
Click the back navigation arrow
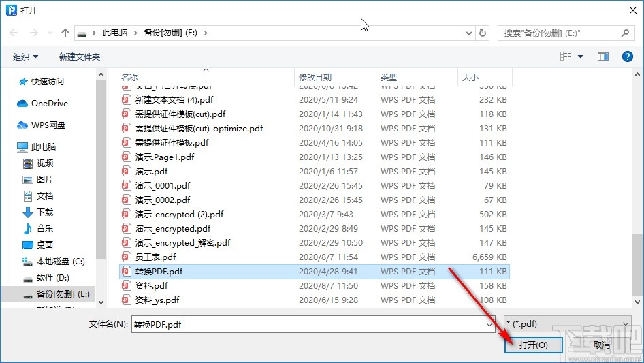tap(14, 33)
